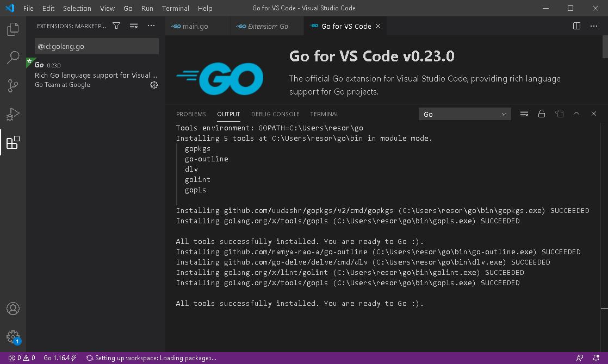The height and width of the screenshot is (364, 608).
Task: Open the Accounts menu icon
Action: pos(13,309)
